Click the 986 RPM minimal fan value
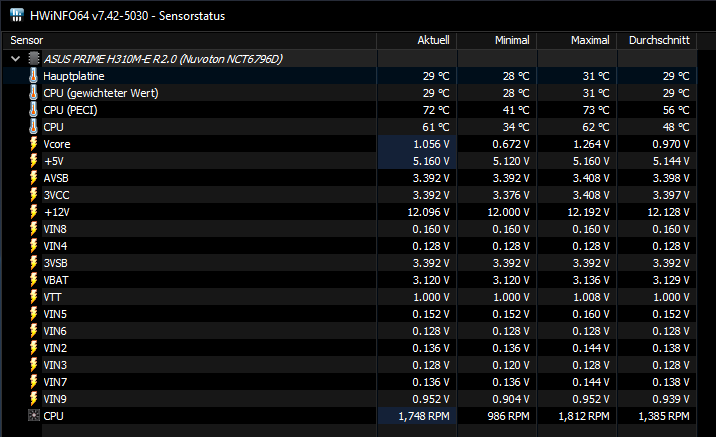716x437 pixels. [508, 416]
